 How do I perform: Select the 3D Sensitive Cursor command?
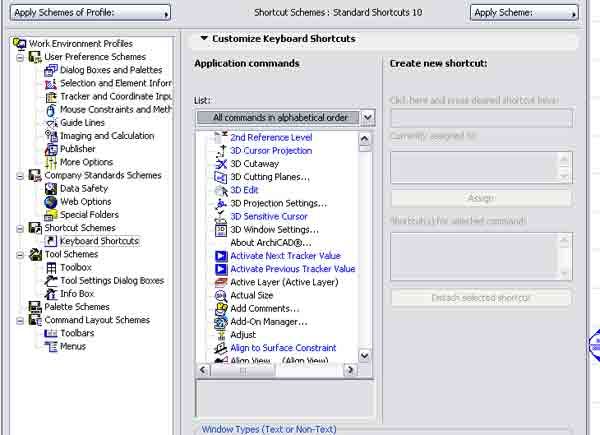[x=269, y=217]
